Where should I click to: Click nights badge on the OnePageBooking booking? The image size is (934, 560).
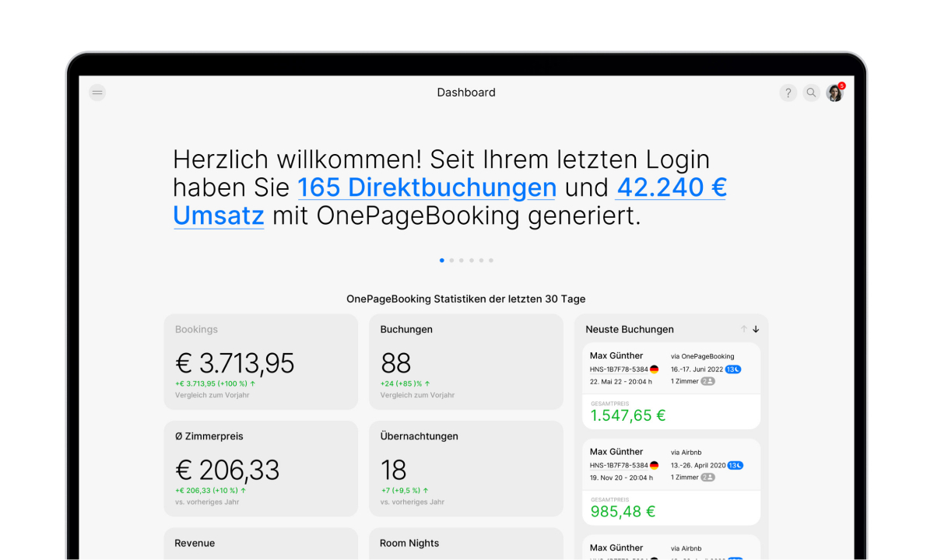tap(733, 369)
